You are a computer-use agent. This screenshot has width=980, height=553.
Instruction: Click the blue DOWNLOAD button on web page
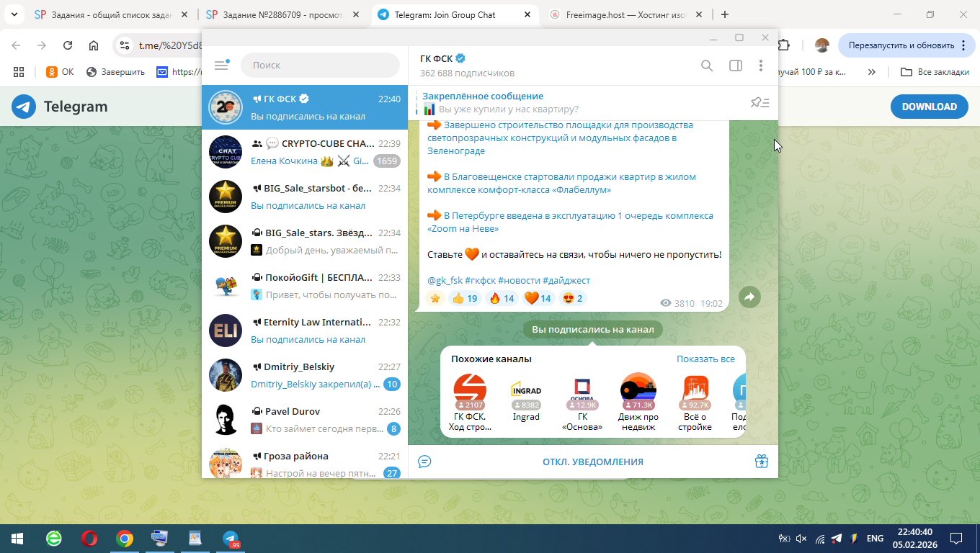[x=930, y=107]
